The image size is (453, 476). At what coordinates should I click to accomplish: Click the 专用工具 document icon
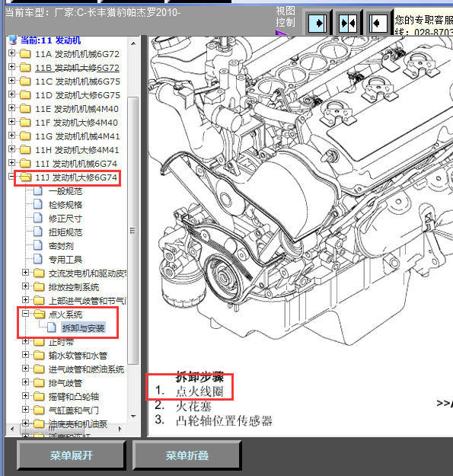click(x=38, y=260)
